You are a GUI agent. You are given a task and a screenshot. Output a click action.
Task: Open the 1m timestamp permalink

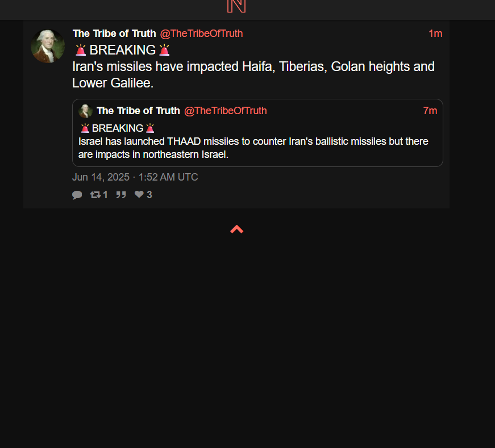pyautogui.click(x=435, y=34)
